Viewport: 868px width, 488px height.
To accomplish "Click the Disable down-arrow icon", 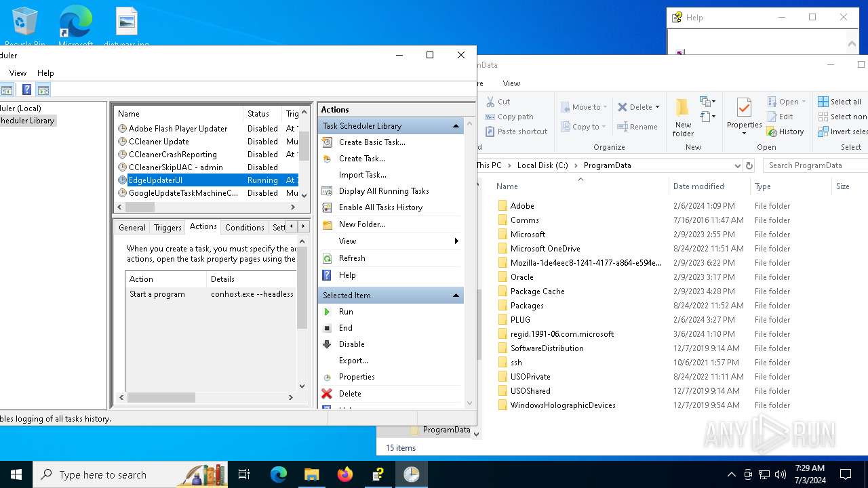I will tap(328, 344).
